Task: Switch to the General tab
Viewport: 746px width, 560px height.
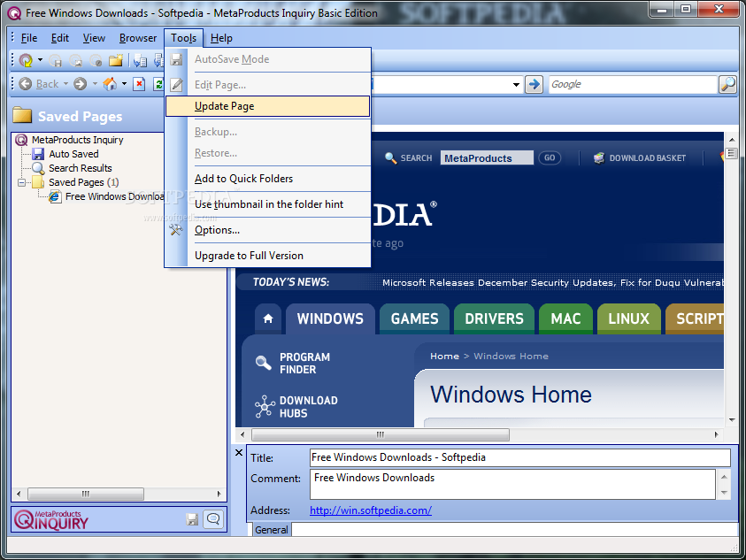Action: [x=271, y=530]
